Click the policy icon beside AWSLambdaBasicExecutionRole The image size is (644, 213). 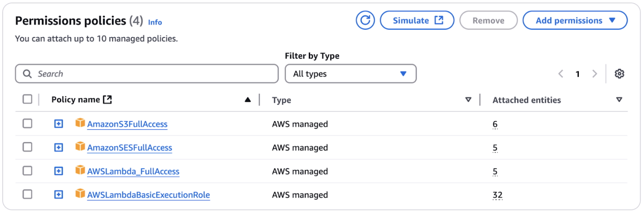tap(80, 194)
